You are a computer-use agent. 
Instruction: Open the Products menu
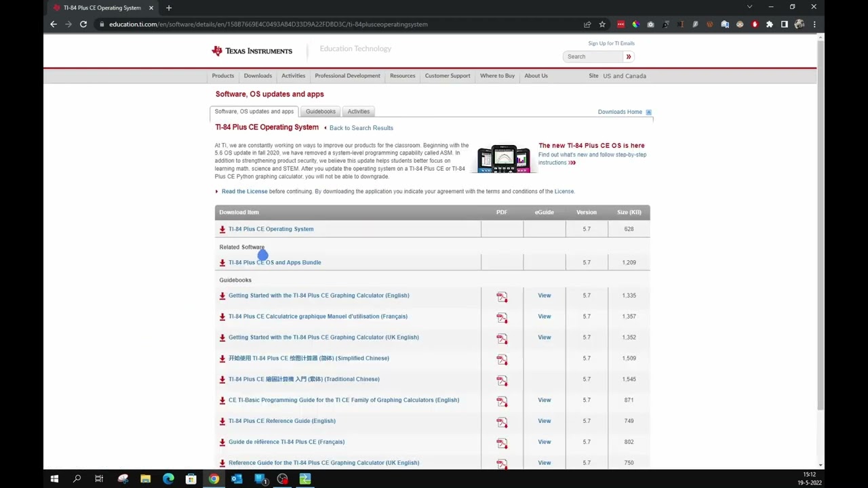223,76
